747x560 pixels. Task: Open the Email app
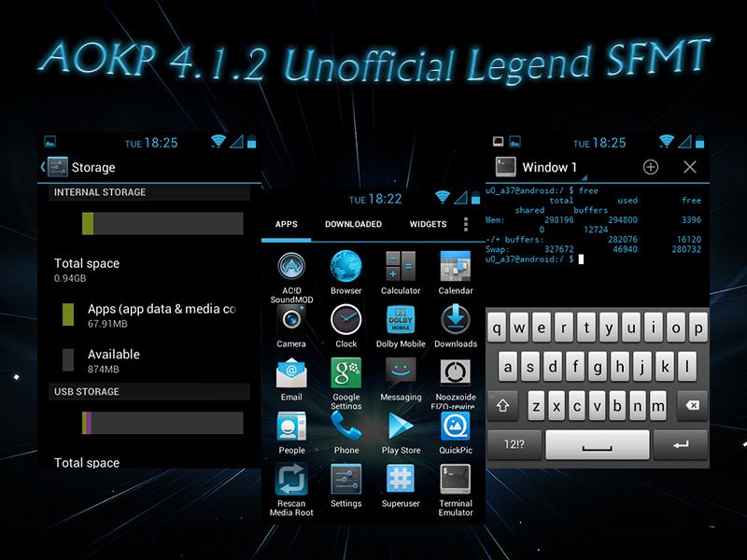(x=291, y=380)
